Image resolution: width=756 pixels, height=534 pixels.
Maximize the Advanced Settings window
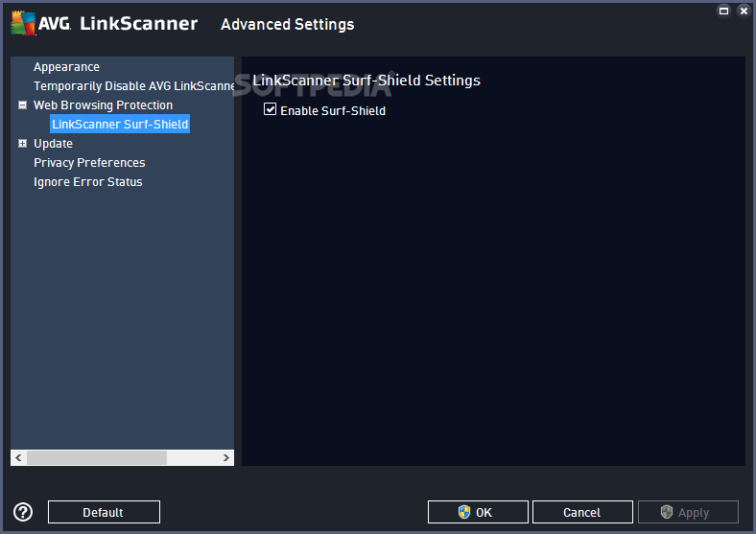[x=723, y=11]
